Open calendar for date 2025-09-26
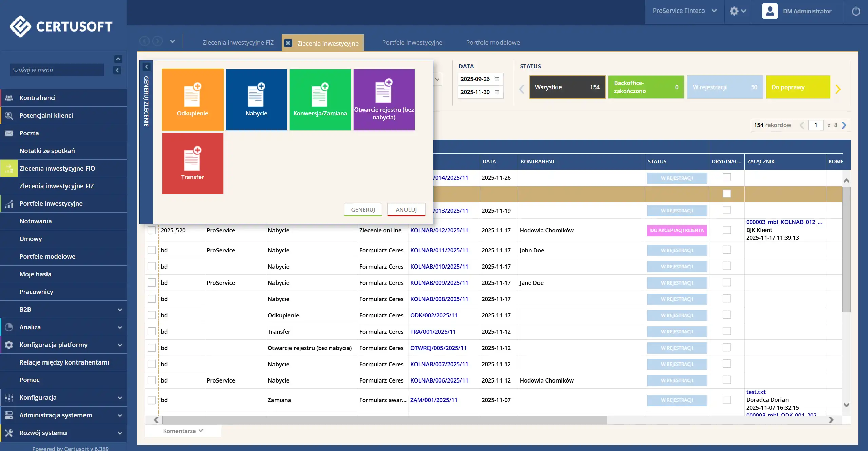This screenshot has height=451, width=868. point(497,79)
